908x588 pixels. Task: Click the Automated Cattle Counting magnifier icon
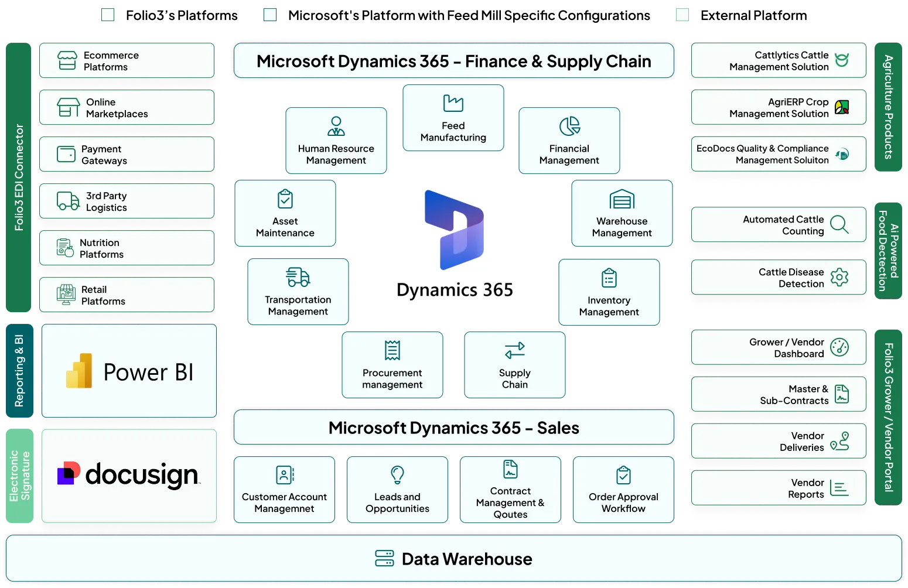click(x=839, y=224)
